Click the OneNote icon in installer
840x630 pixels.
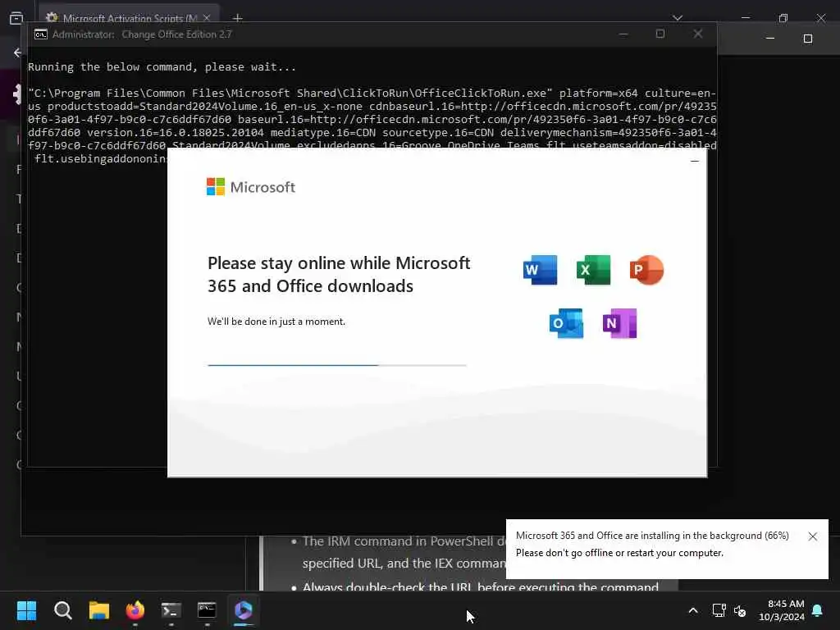(x=620, y=323)
